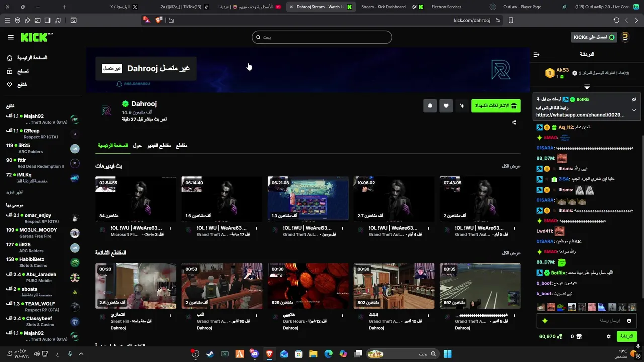Open a new browser tab with plus
Screen dimensions: 644x362
(x=64, y=7)
